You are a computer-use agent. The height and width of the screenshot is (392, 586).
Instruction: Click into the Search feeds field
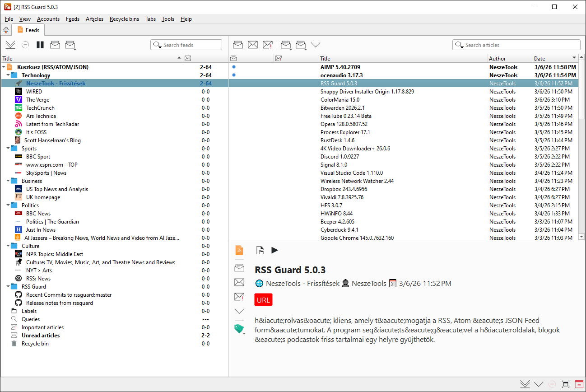tap(186, 45)
